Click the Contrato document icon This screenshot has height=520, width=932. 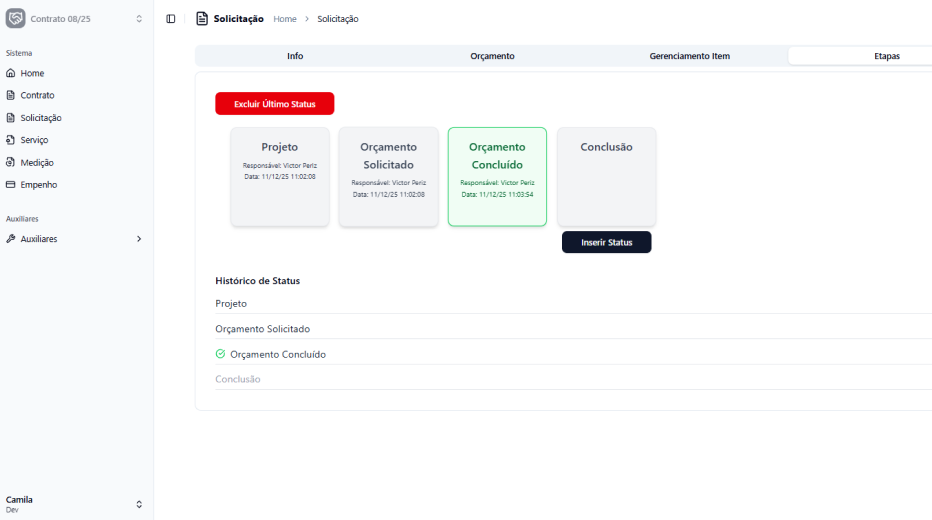11,95
